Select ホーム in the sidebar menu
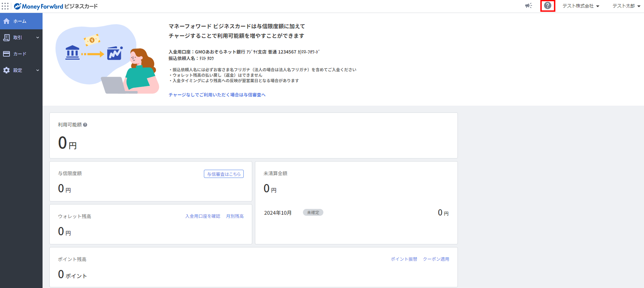Screen dimensions: 644x288 (x=20, y=21)
